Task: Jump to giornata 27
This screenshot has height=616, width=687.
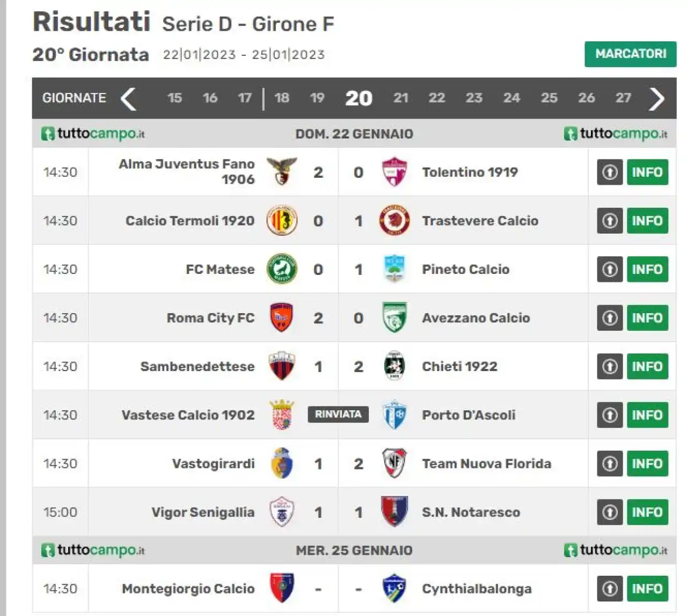Action: coord(623,98)
